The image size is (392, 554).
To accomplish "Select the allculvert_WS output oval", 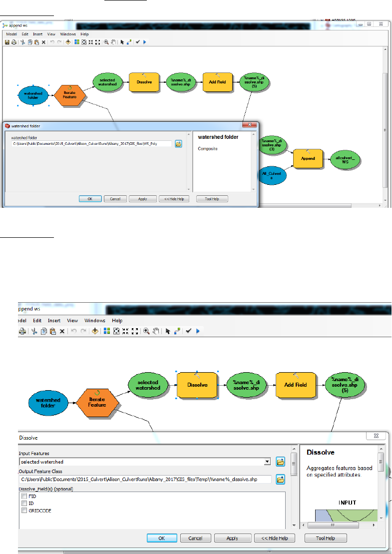I will 345,160.
